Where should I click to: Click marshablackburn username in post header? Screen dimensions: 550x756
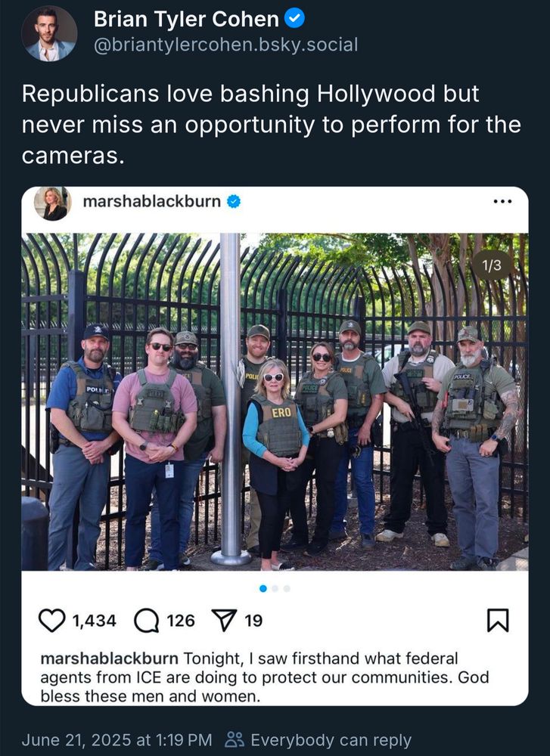(152, 201)
